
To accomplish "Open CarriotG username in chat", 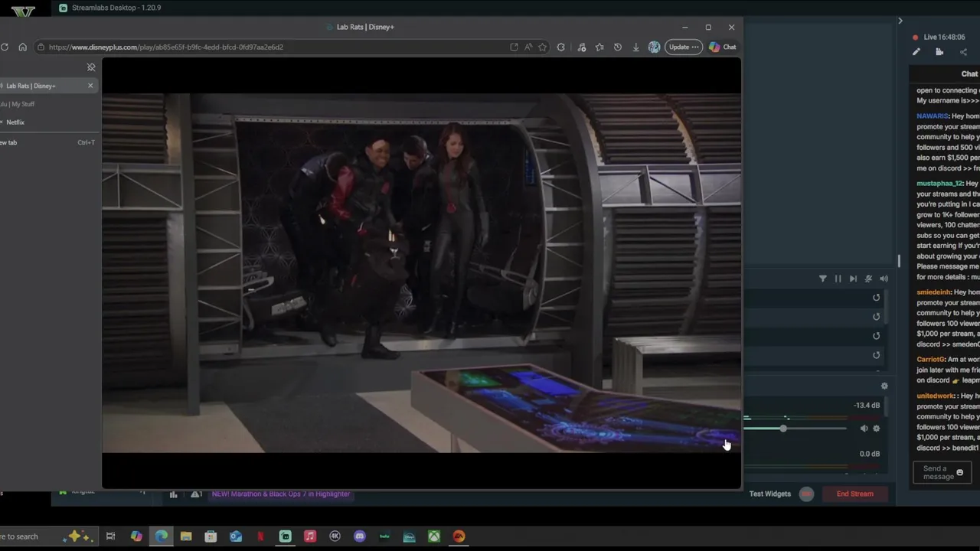I will 930,360.
